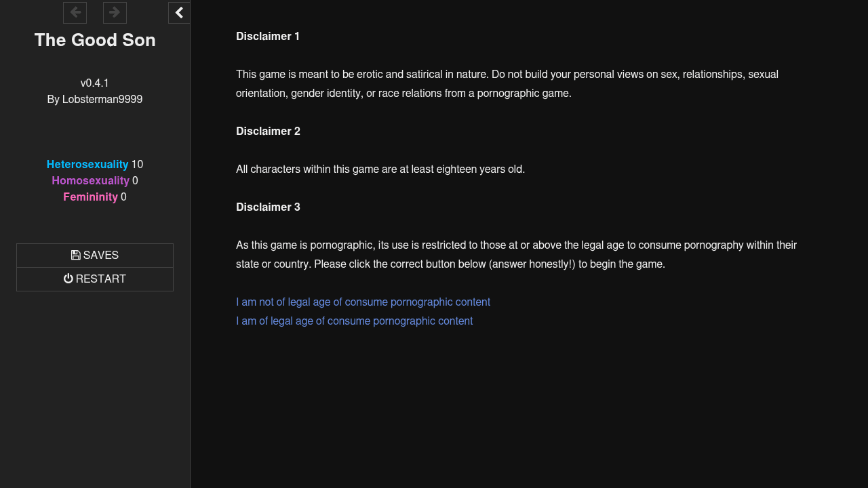Viewport: 868px width, 488px height.
Task: Collapse the sidebar with the chevron
Action: coord(179,12)
